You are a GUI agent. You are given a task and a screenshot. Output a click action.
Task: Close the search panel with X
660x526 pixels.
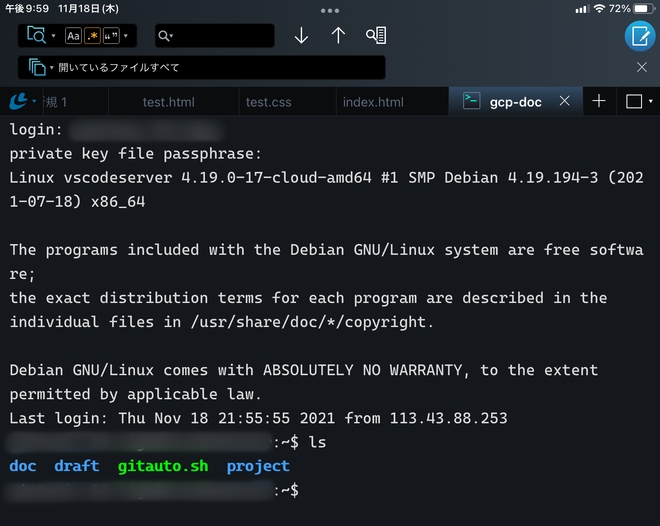(x=641, y=67)
